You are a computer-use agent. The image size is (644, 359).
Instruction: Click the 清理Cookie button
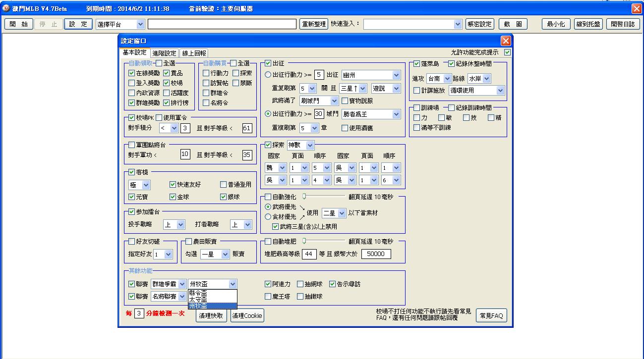247,315
